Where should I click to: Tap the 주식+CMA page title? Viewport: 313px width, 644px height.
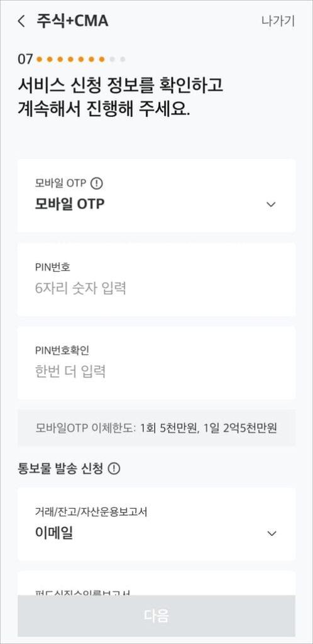(x=73, y=21)
